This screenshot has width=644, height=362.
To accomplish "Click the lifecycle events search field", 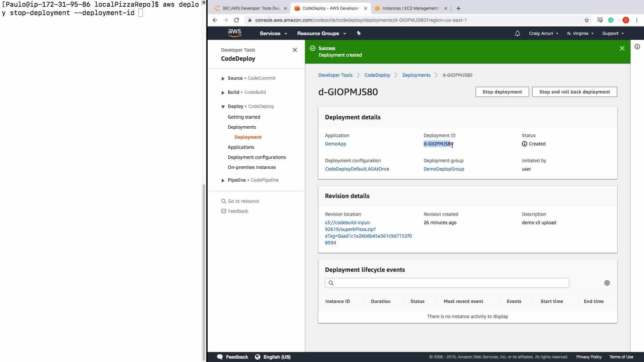I will 449,283.
